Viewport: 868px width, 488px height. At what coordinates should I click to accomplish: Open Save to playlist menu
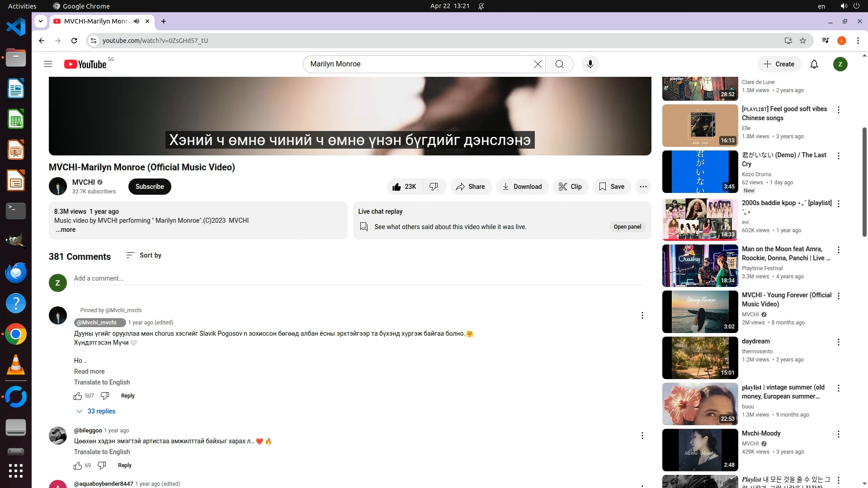(612, 187)
